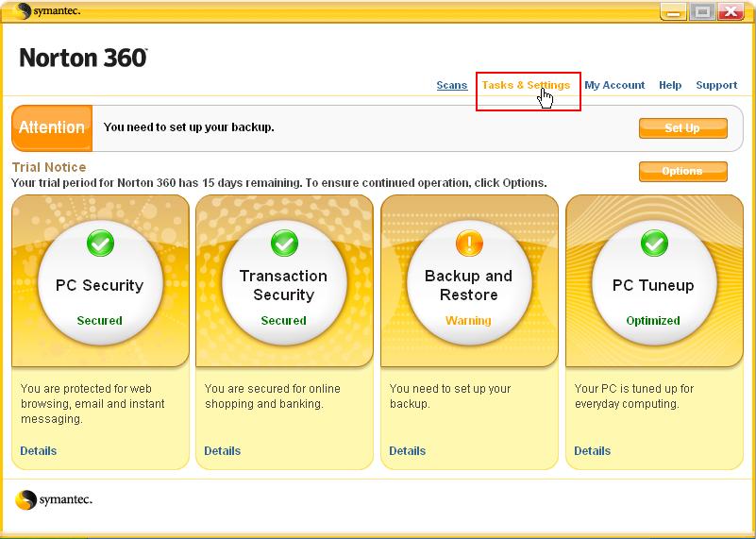Image resolution: width=756 pixels, height=539 pixels.
Task: Click 'Your PC is tuned up for everyday computing.'
Action: [634, 396]
